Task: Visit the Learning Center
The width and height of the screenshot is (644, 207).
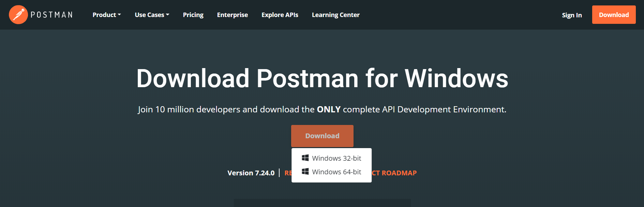Action: pos(335,15)
